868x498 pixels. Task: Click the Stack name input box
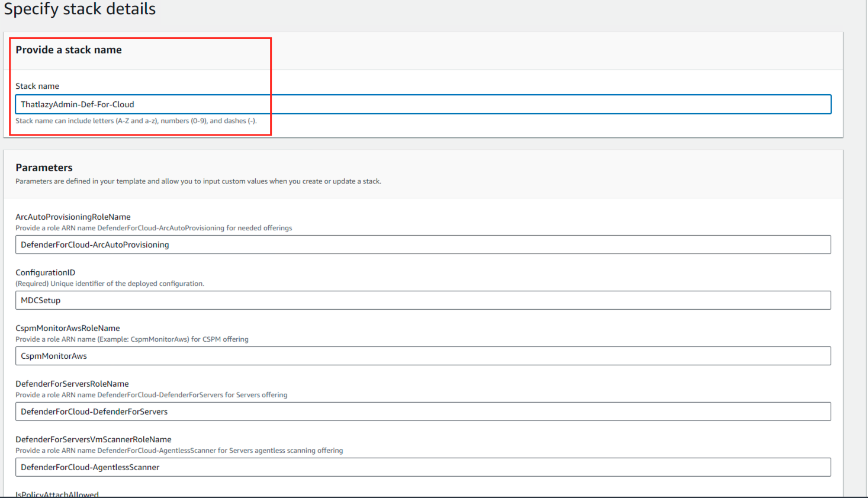423,104
